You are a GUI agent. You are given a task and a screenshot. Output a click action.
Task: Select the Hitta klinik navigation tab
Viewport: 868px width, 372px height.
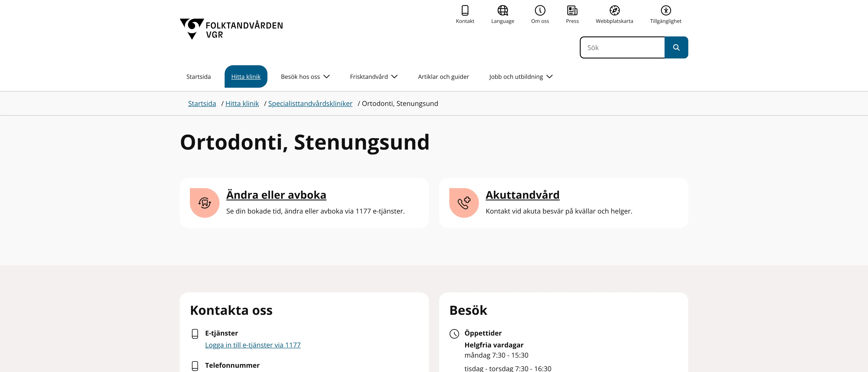coord(246,76)
